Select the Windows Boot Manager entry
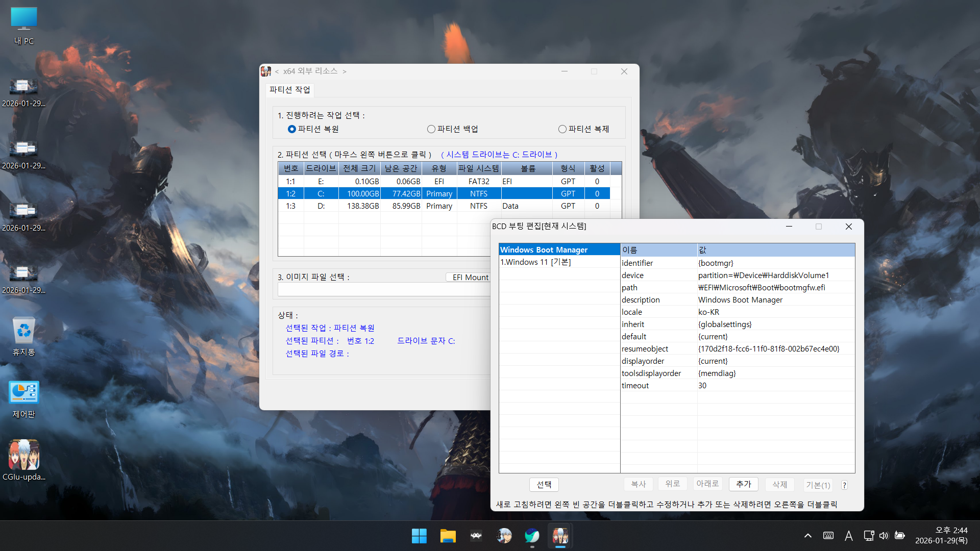 click(544, 249)
